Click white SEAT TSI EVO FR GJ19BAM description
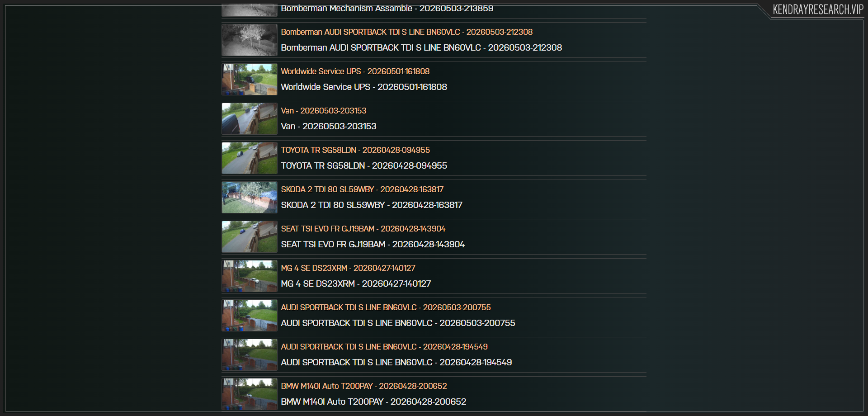 pos(373,244)
